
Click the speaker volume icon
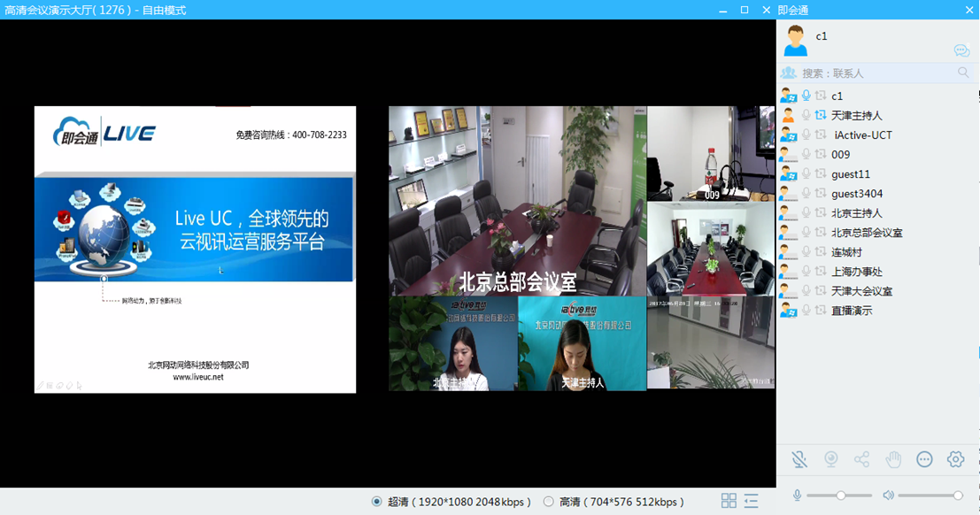pos(888,495)
